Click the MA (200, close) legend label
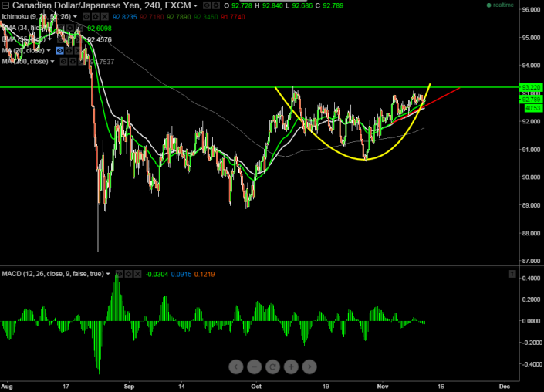Image resolution: width=544 pixels, height=392 pixels. point(25,62)
